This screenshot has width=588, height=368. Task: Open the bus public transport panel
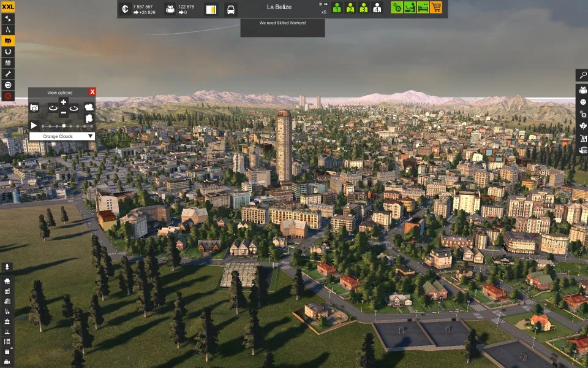click(x=231, y=10)
